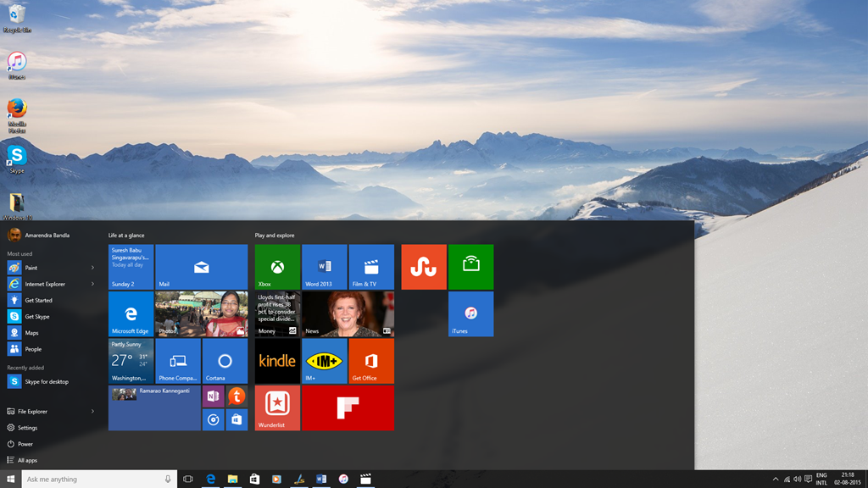
Task: Click the pen-and-signature taskbar icon
Action: (x=299, y=480)
